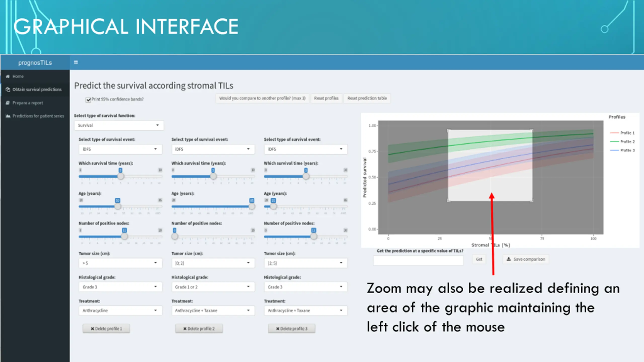Uncheck Print 95% confidence bands checkbox
Screen dimensions: 644x362
(x=88, y=100)
